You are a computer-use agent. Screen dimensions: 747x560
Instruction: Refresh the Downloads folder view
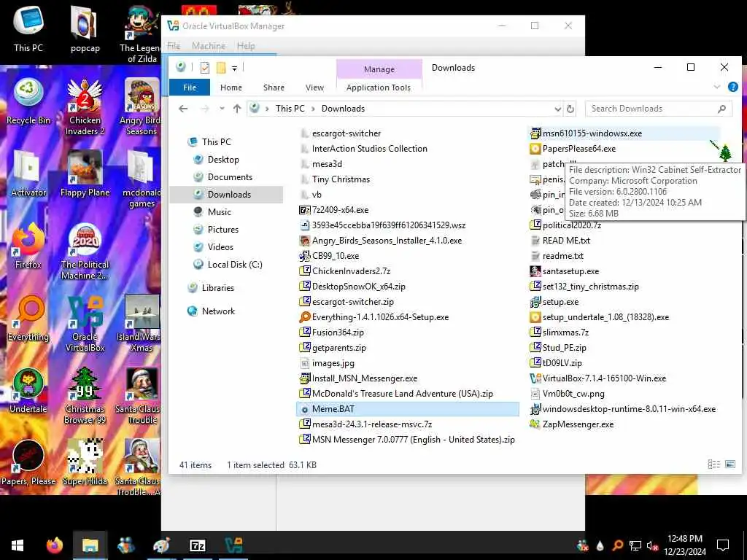[x=570, y=109]
